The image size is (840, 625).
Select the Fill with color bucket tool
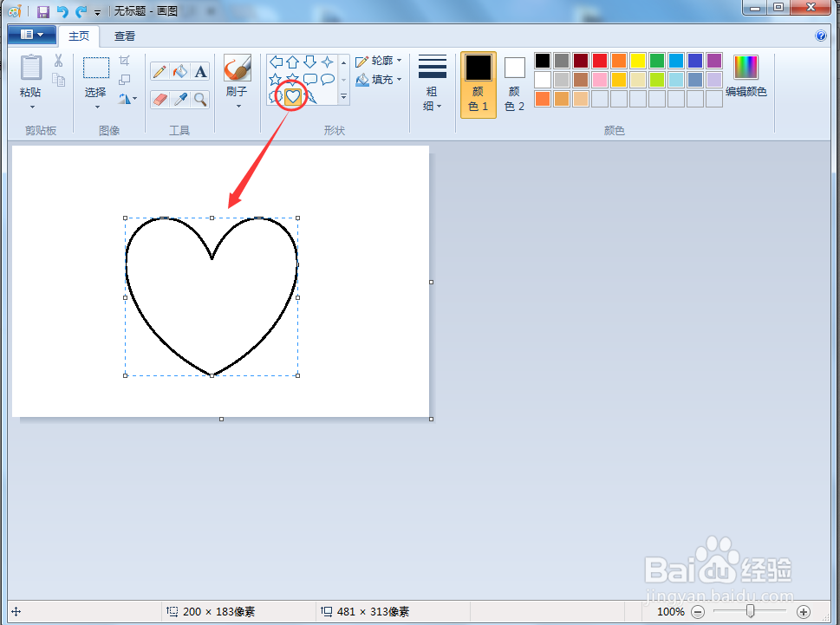[x=180, y=71]
